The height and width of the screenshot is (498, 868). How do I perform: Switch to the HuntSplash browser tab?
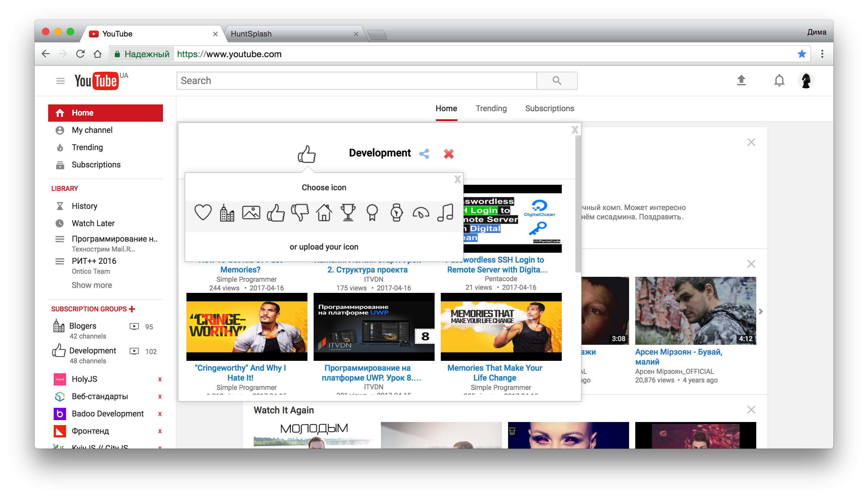[x=252, y=33]
